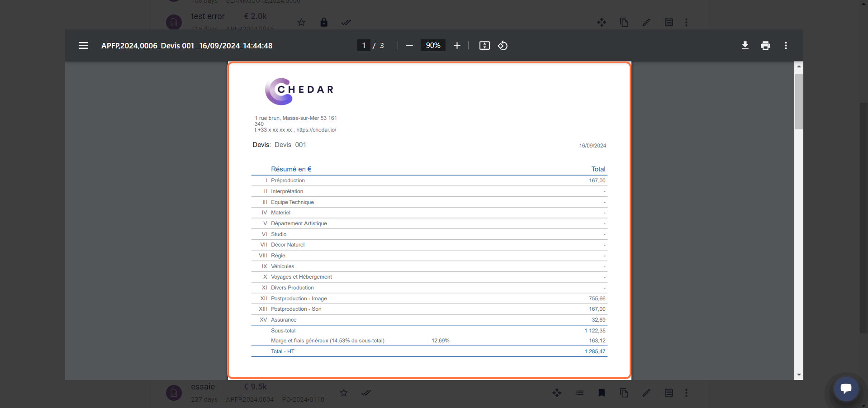Viewport: 868px width, 408px height.
Task: Click the 'Assurance' row label
Action: pyautogui.click(x=284, y=320)
